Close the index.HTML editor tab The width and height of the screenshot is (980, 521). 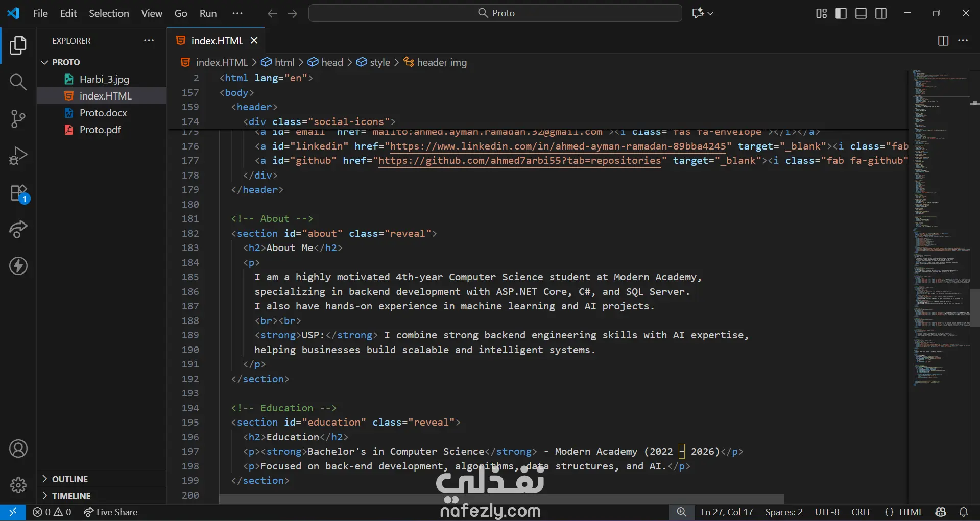pos(254,41)
